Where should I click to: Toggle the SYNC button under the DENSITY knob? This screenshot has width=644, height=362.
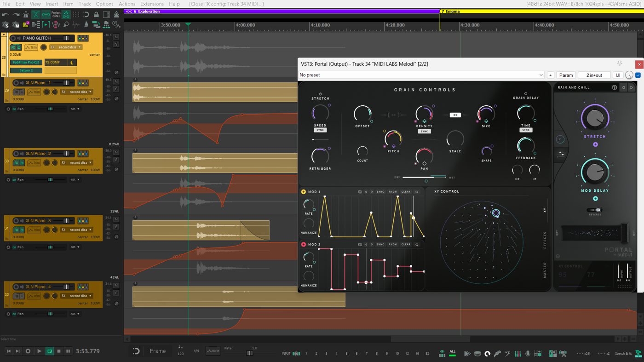(424, 131)
